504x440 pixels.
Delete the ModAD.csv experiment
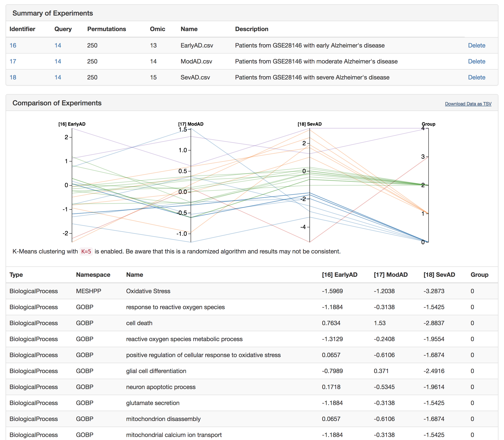click(x=476, y=61)
